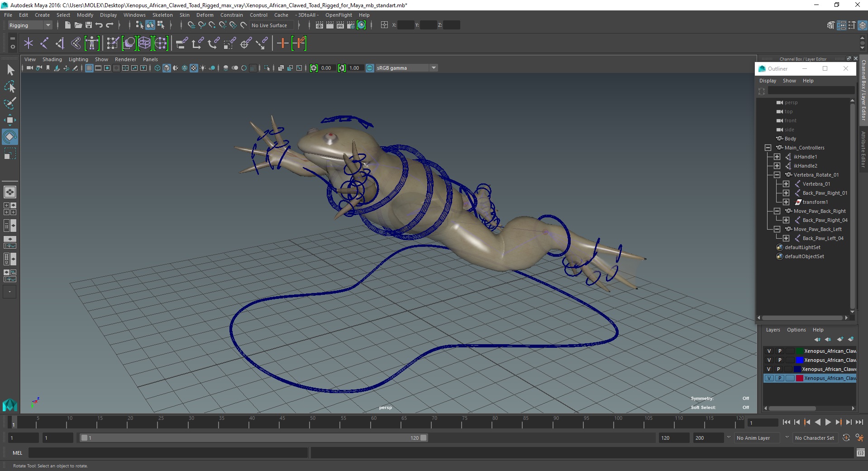Viewport: 868px width, 471px height.
Task: Expand Back_Paw_Left_04 in the Outliner
Action: point(786,238)
